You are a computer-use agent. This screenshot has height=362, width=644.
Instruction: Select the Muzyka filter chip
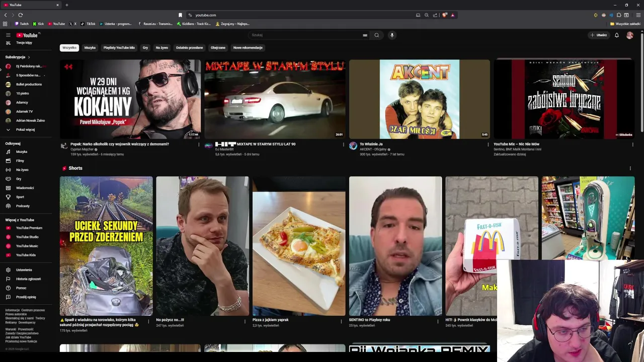pos(90,48)
